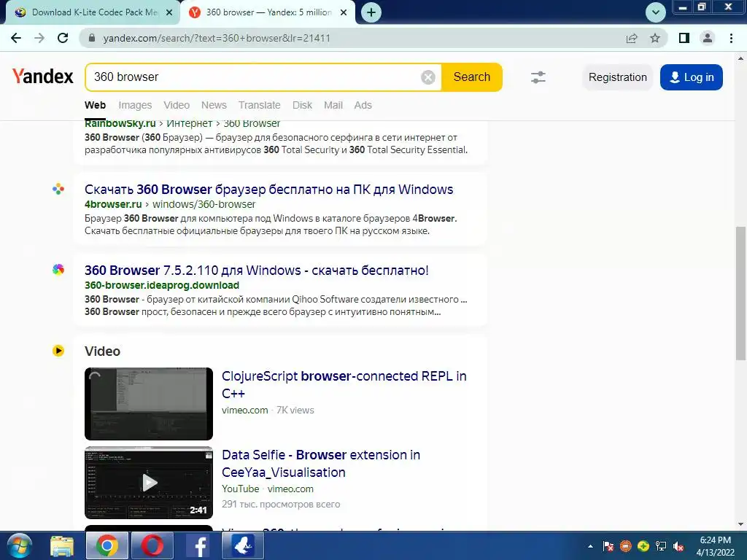Click the scrollbar up arrow
Screen dimensions: 747x560
[740, 58]
